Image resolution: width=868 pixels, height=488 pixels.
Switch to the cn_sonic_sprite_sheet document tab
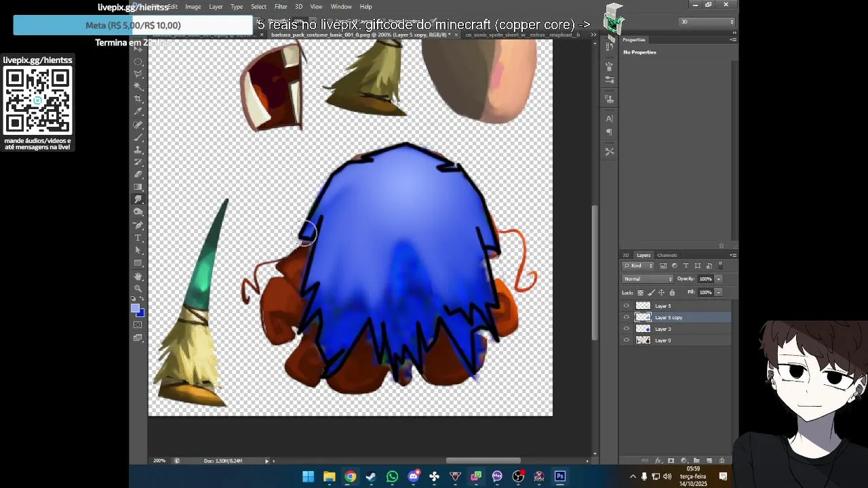(x=522, y=35)
